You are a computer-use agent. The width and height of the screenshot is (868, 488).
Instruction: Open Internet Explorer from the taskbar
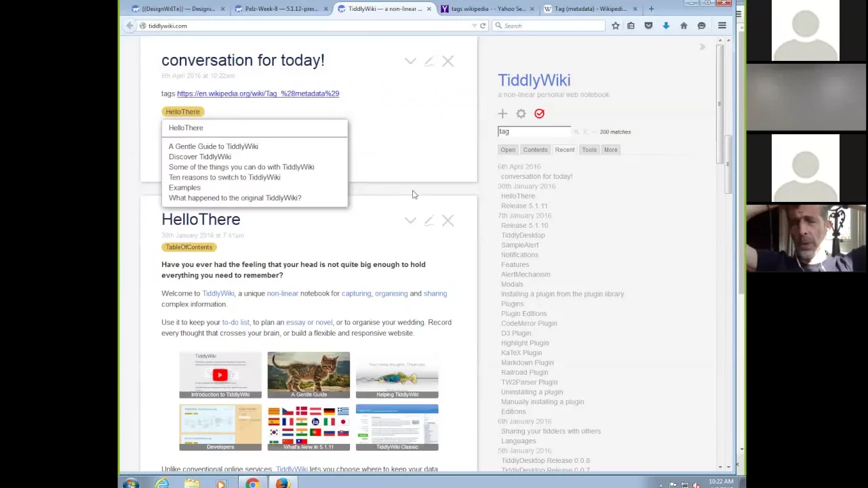click(161, 483)
